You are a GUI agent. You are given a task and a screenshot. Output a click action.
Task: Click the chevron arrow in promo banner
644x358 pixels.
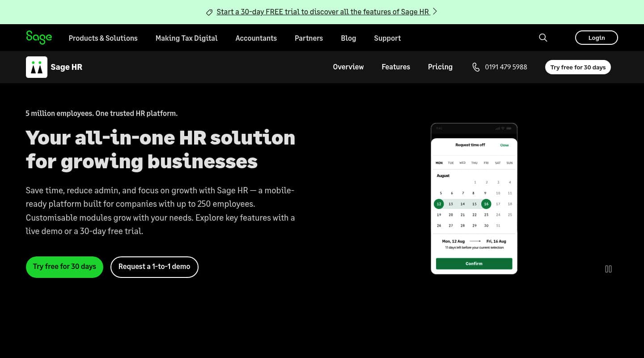click(x=435, y=12)
